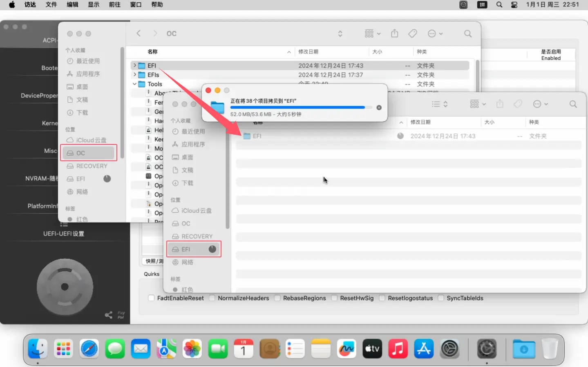Screen dimensions: 588x367
Task: Open Contacts app in the Dock
Action: [269, 349]
